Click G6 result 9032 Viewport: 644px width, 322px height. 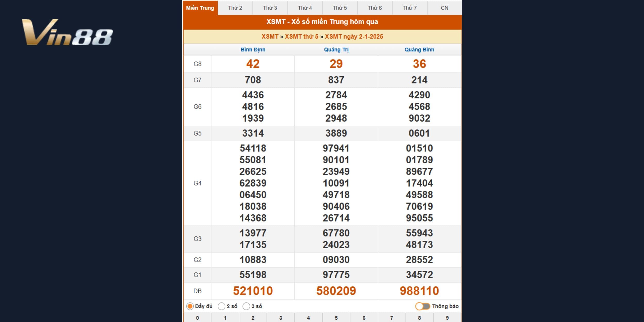pyautogui.click(x=419, y=118)
